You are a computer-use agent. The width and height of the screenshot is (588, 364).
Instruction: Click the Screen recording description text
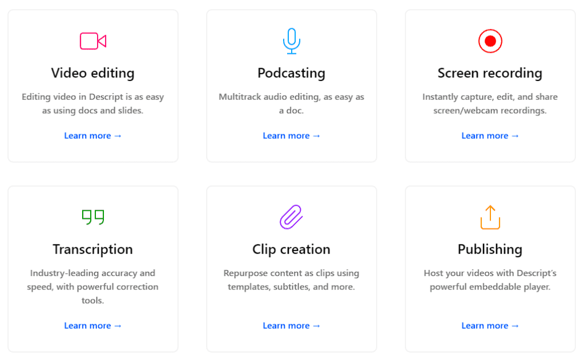click(490, 103)
